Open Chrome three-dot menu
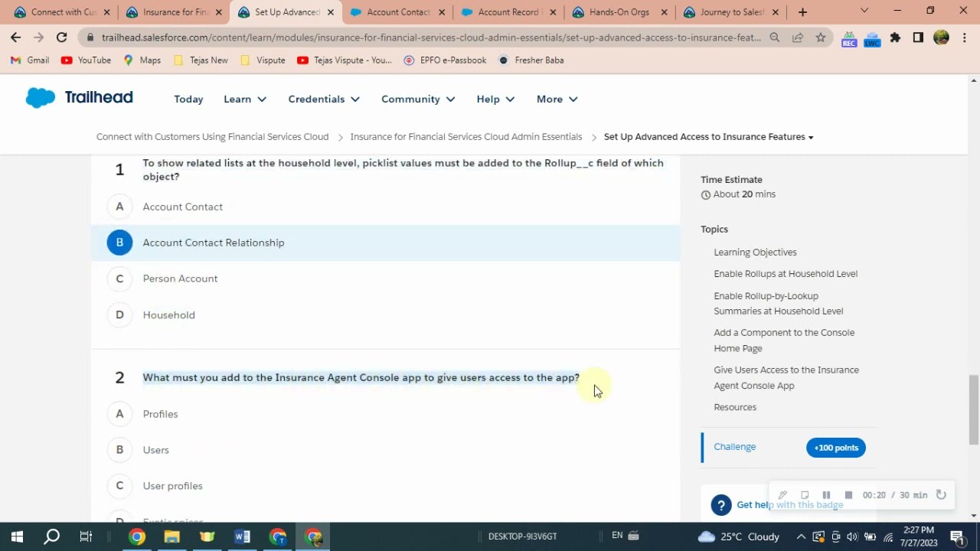 point(964,37)
